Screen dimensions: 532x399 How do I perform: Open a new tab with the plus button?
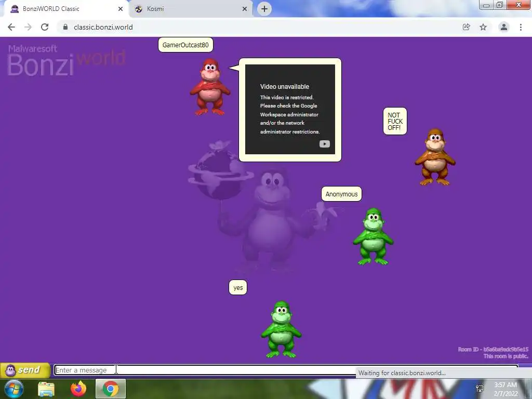click(264, 9)
